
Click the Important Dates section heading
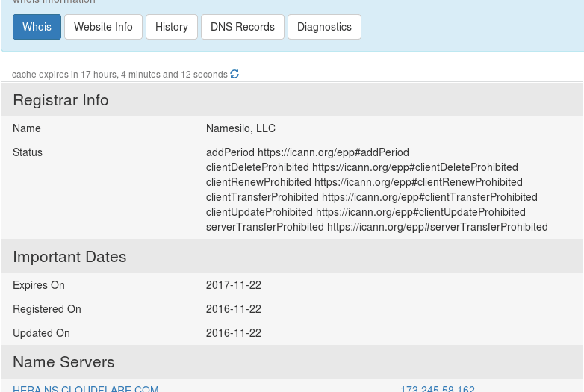(69, 257)
